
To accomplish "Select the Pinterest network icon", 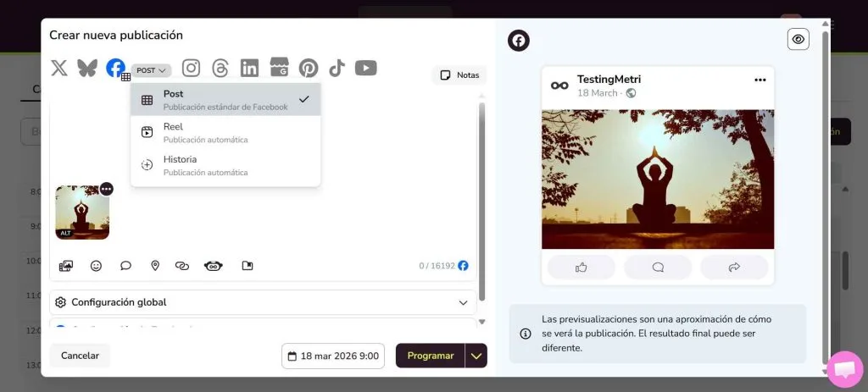I will point(309,68).
